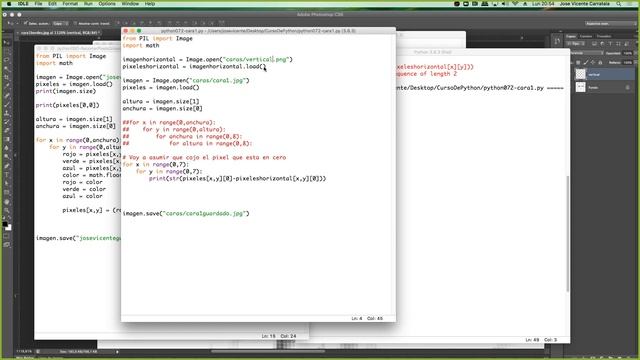
Task: Select the Brush tool
Action: coord(7,104)
